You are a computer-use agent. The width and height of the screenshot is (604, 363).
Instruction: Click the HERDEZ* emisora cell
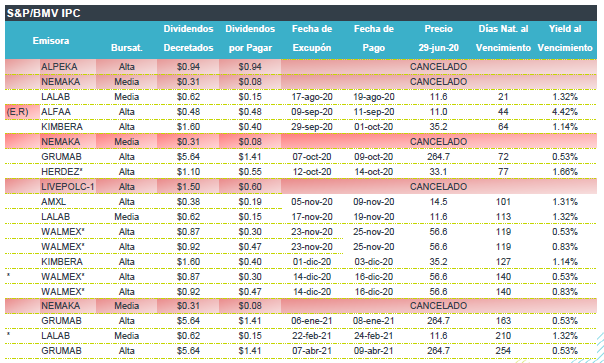[63, 171]
